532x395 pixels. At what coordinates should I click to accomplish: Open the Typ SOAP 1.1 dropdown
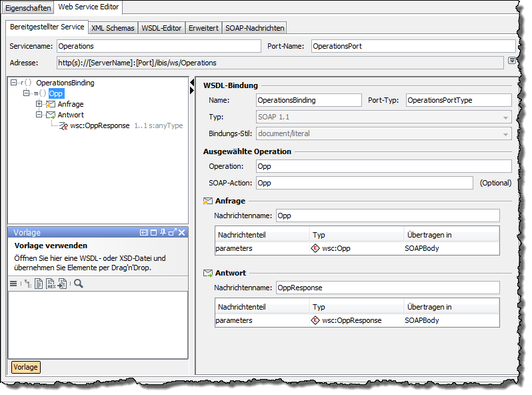tap(506, 117)
